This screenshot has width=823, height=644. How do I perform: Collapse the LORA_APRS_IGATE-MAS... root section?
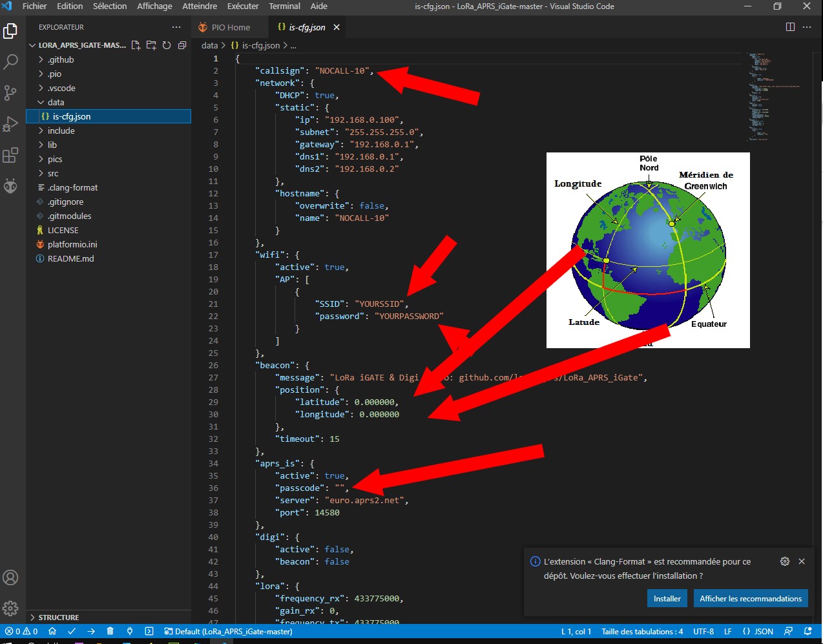tap(78, 45)
